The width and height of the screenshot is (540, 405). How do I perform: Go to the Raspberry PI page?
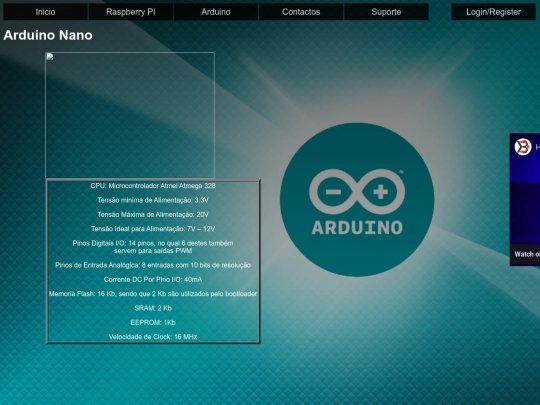pyautogui.click(x=131, y=12)
